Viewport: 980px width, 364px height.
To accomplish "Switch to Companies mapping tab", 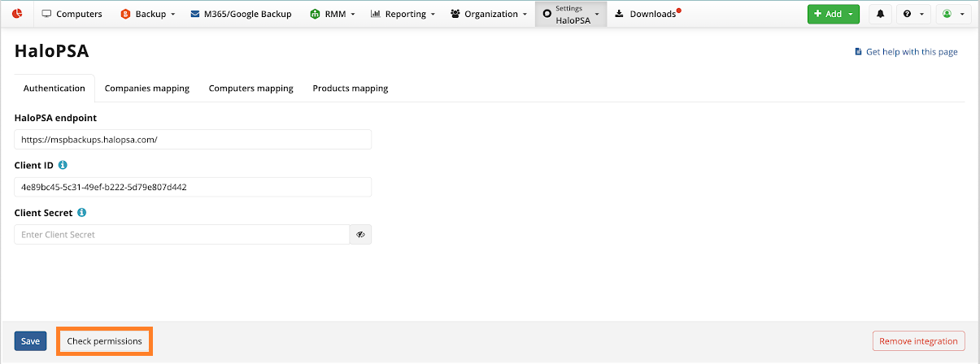I will point(147,88).
